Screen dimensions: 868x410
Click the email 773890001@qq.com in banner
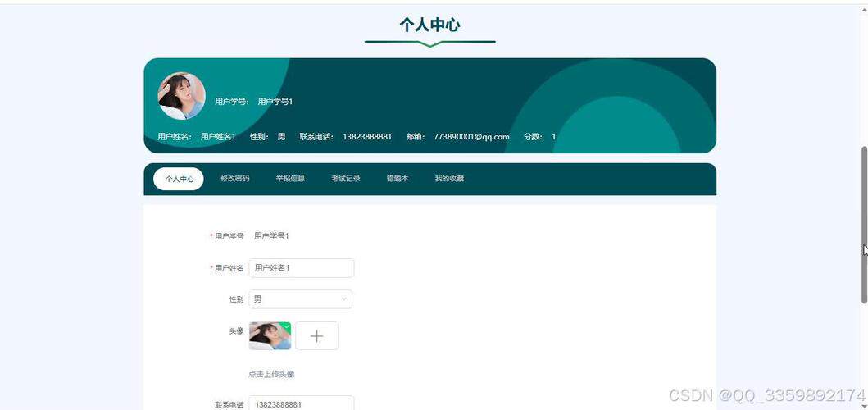click(x=471, y=137)
